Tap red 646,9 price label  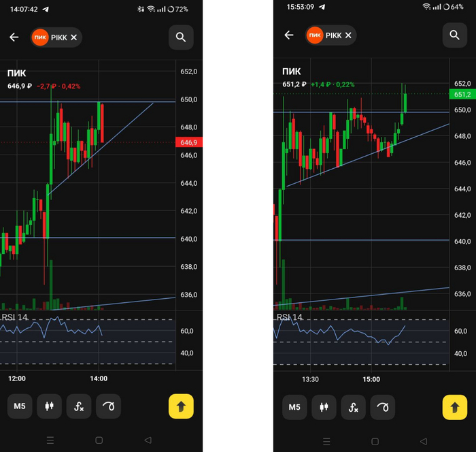pos(189,142)
